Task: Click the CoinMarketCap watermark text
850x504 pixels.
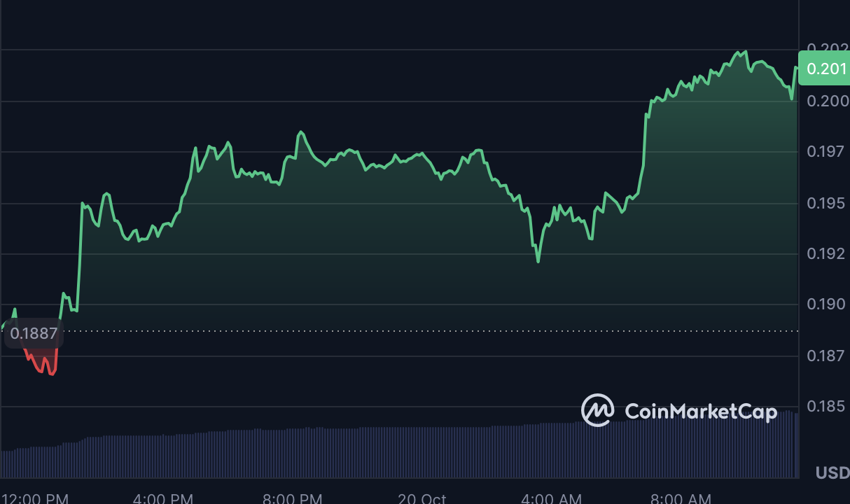Action: (700, 412)
